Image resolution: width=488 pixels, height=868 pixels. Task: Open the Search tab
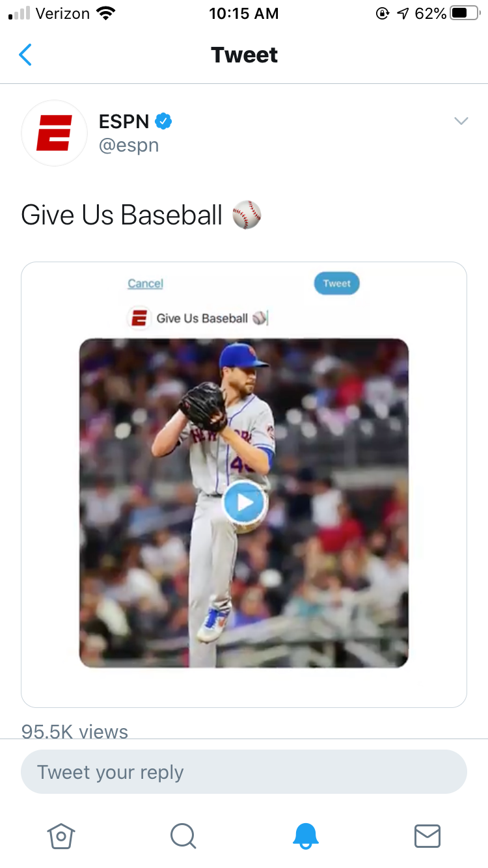[x=183, y=835]
